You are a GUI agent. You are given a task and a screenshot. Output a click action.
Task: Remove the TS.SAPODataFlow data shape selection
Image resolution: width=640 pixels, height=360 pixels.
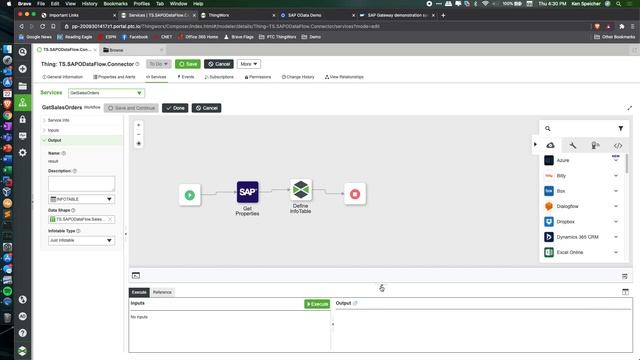pos(110,219)
